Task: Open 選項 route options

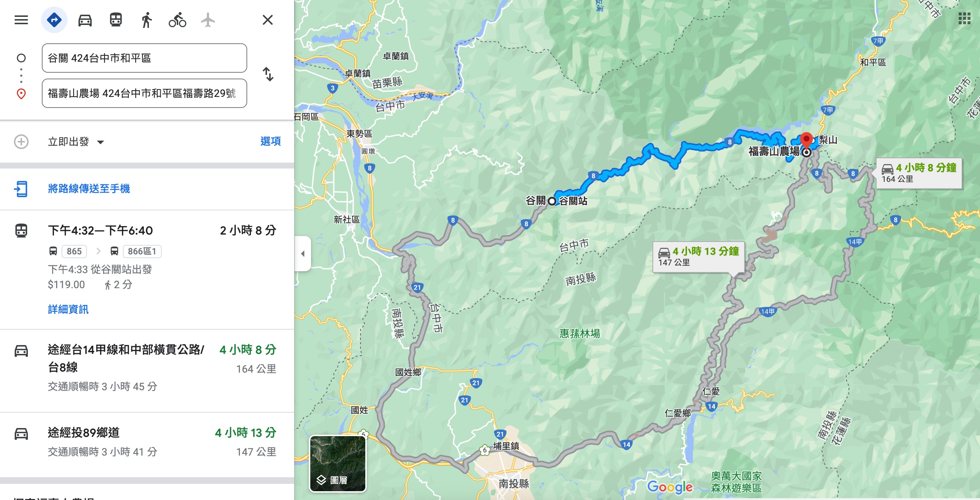Action: (270, 141)
